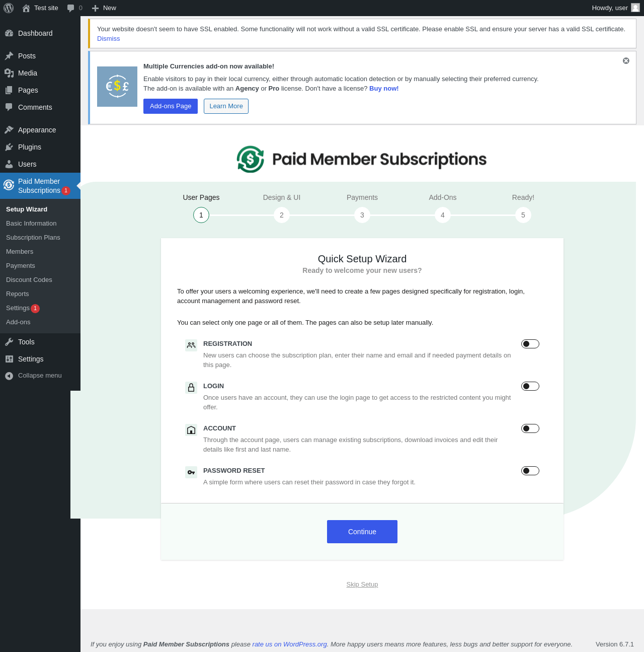Click the Add-ons Page button
This screenshot has height=652, width=644.
coord(171,106)
